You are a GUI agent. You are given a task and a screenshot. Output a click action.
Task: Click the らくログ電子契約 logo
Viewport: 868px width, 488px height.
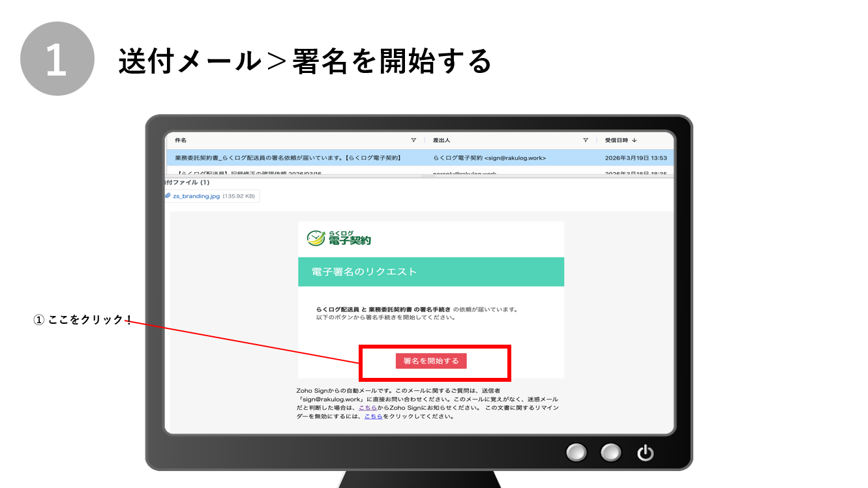tap(339, 238)
